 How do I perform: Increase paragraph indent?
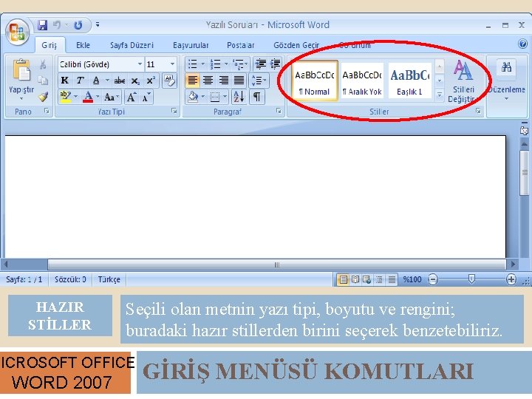tap(275, 64)
